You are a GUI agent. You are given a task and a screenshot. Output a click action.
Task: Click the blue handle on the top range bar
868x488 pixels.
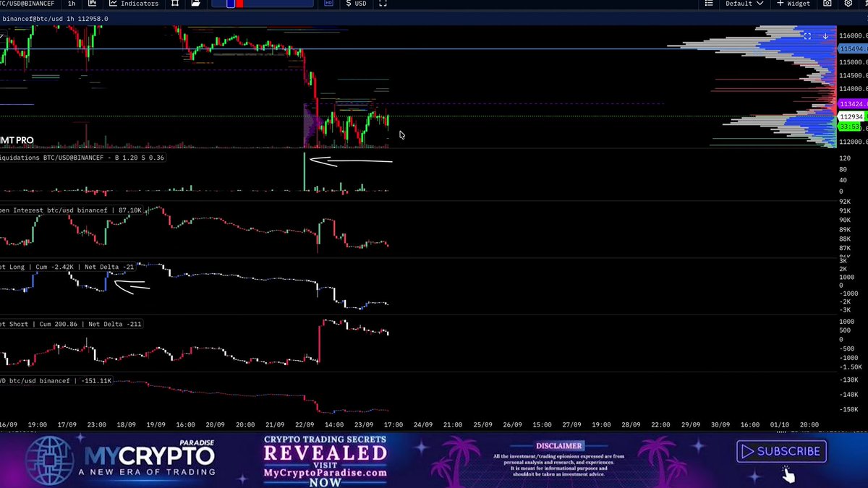(231, 4)
